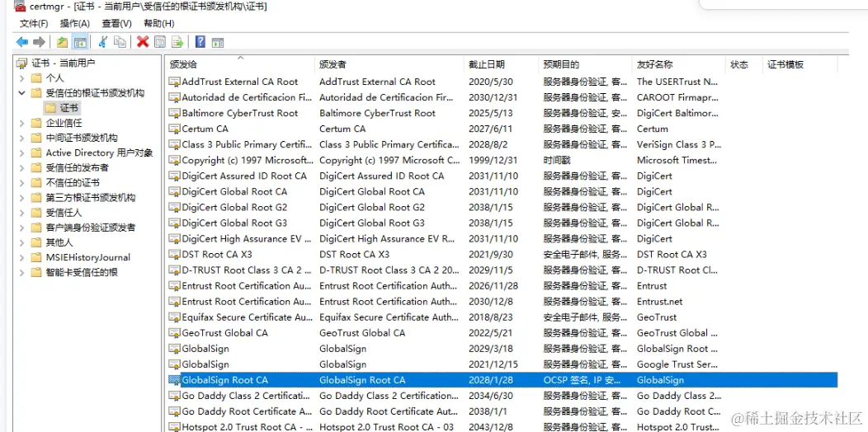Click certificate icon beside Certum CA
868x432 pixels.
click(x=174, y=129)
